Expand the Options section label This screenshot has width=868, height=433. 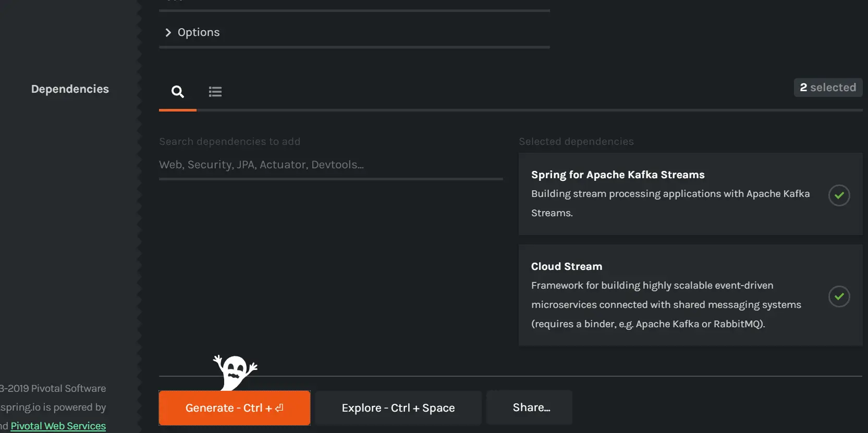click(199, 32)
